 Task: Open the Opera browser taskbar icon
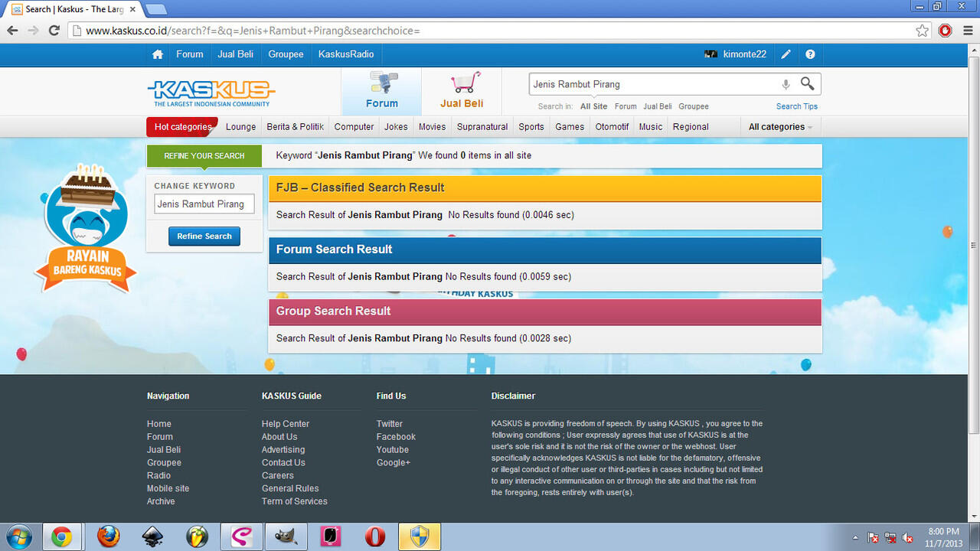375,536
